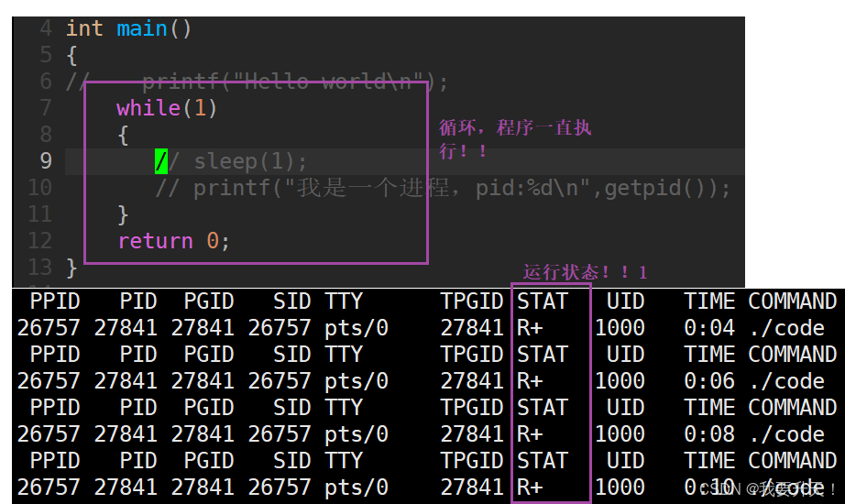Click line number 12 in the gutter
845x504 pixels.
click(x=40, y=240)
